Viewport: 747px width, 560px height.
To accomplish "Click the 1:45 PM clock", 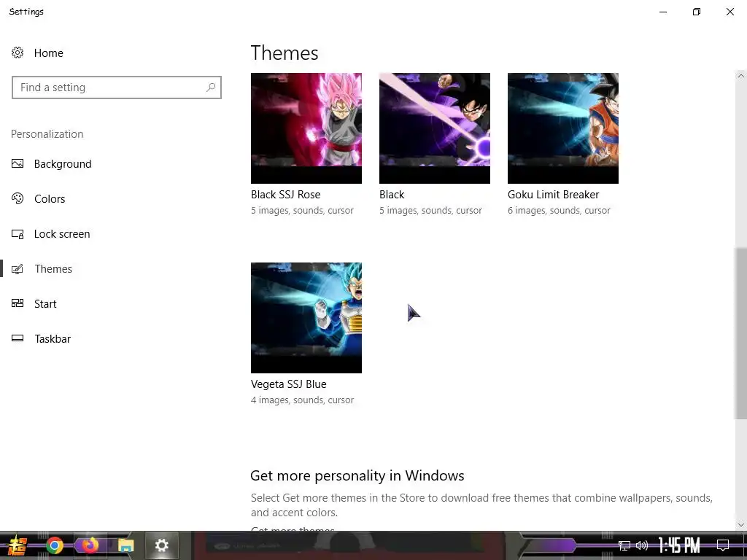I will pyautogui.click(x=679, y=545).
